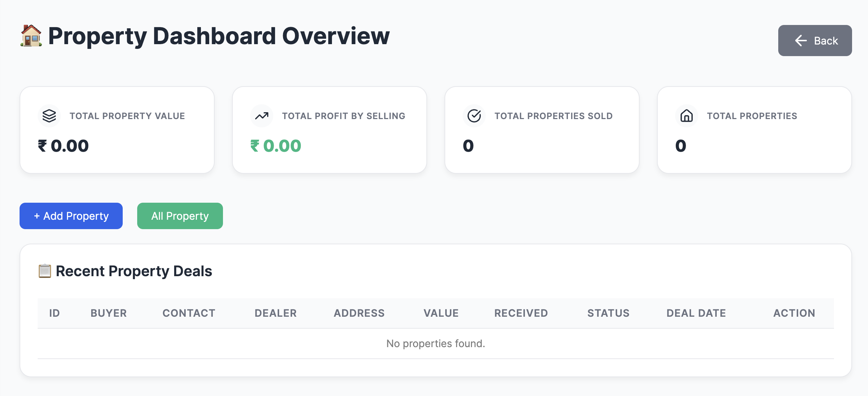The height and width of the screenshot is (396, 868).
Task: Click the left arrow in the Back button
Action: point(801,41)
